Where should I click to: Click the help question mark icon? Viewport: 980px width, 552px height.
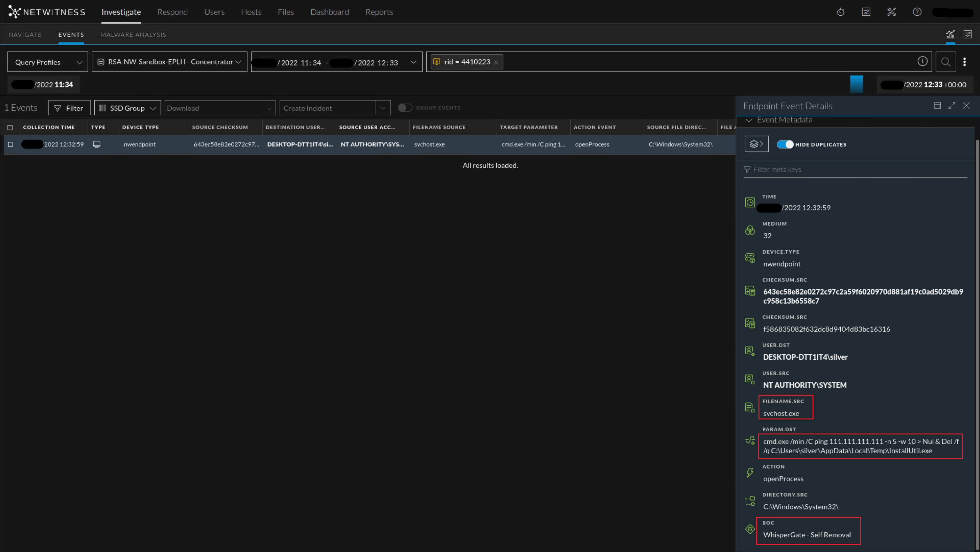pos(917,12)
